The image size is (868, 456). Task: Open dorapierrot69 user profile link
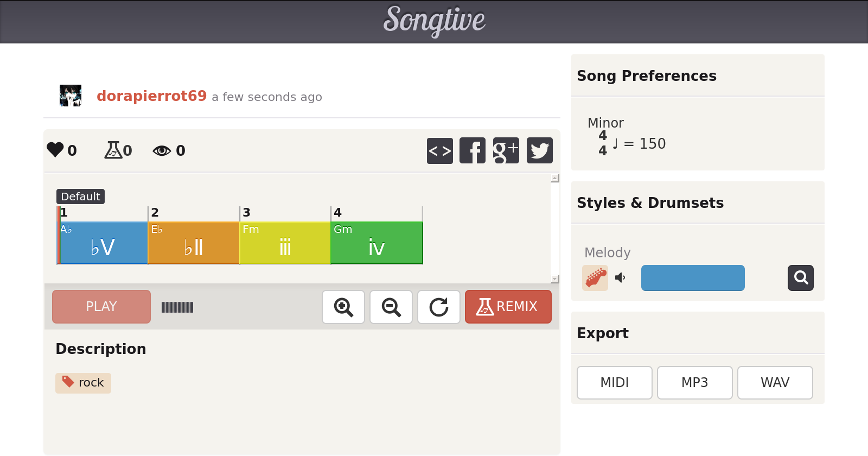click(x=151, y=96)
